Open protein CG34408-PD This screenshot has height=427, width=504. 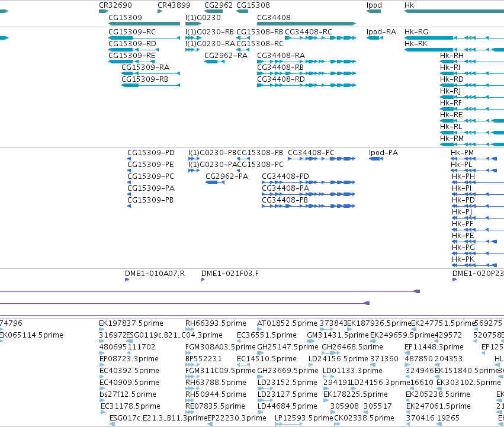[309, 182]
